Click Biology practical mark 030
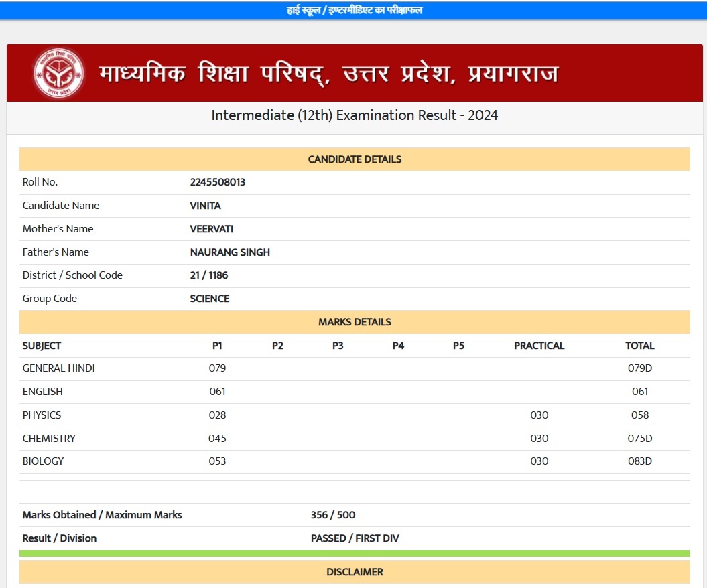 [x=539, y=461]
